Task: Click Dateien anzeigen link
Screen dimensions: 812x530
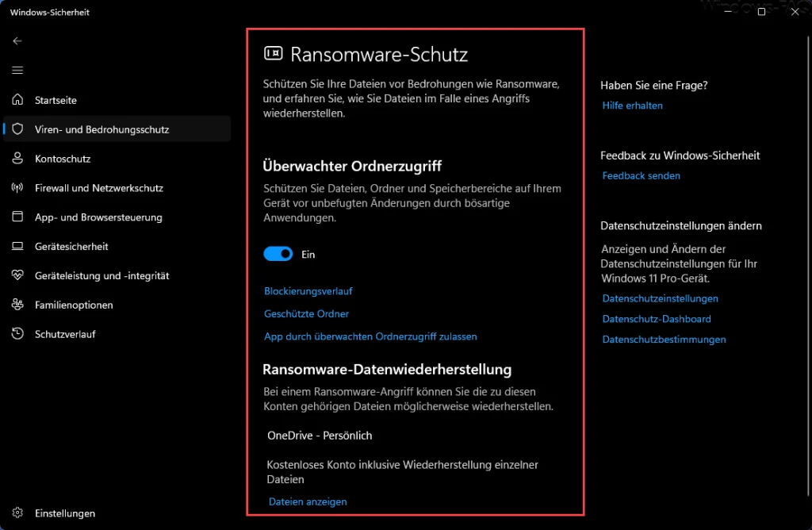Action: pyautogui.click(x=308, y=501)
